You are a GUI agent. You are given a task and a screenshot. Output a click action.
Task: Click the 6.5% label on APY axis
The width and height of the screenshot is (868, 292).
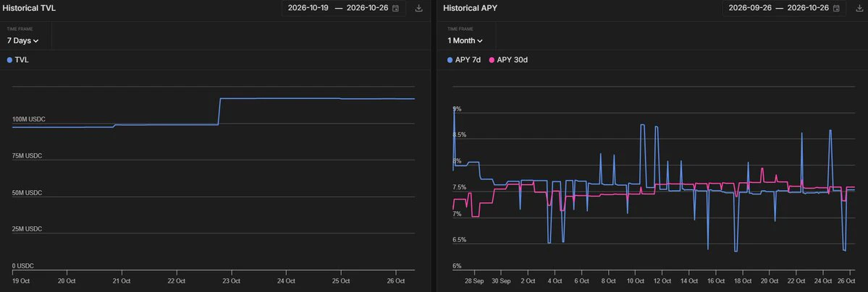click(459, 240)
